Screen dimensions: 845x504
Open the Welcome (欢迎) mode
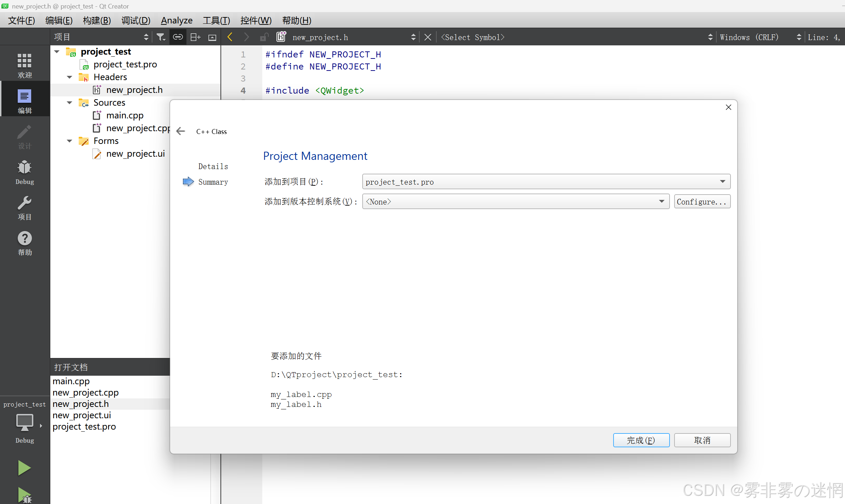point(24,65)
